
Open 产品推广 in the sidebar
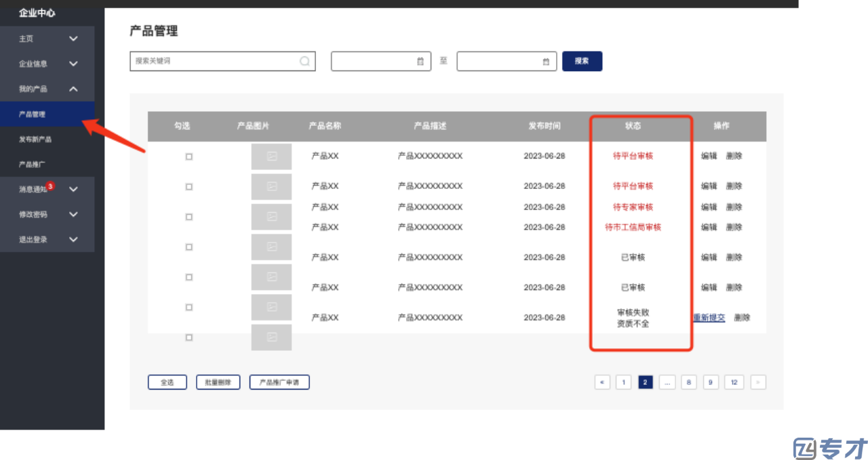click(x=33, y=165)
